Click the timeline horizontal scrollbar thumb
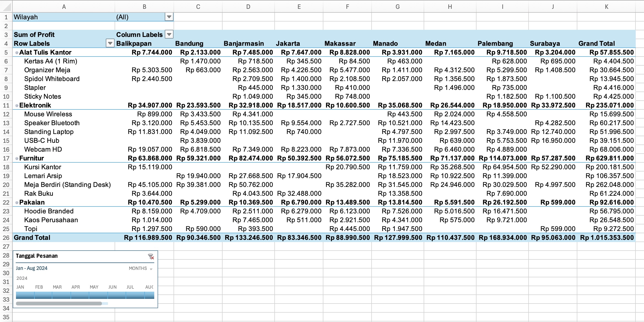This screenshot has width=644, height=322. (x=59, y=304)
